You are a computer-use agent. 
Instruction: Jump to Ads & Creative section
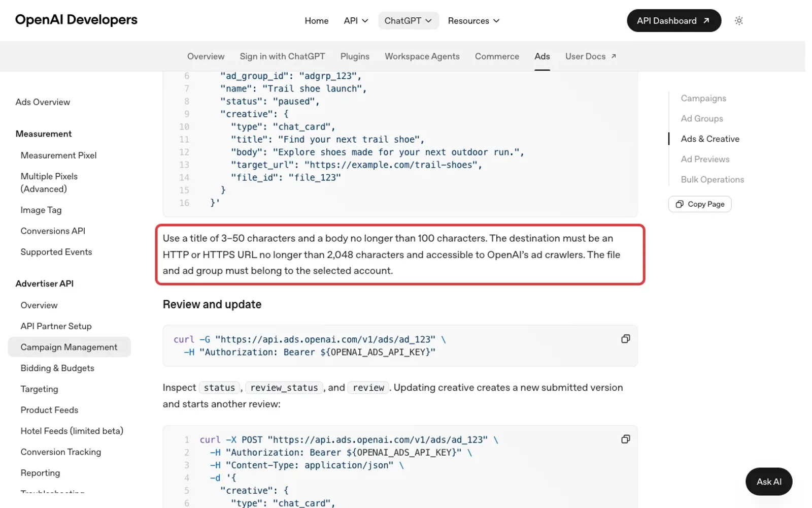(x=710, y=139)
